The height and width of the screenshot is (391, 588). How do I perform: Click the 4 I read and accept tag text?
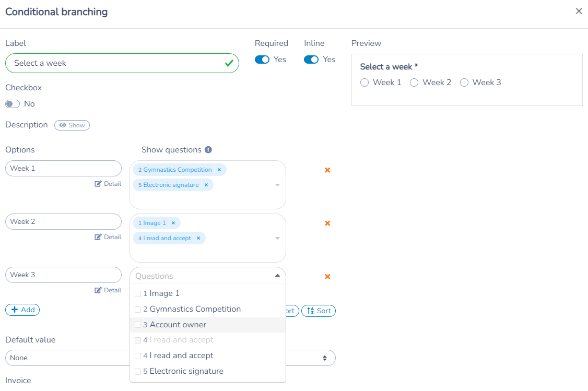pos(164,238)
